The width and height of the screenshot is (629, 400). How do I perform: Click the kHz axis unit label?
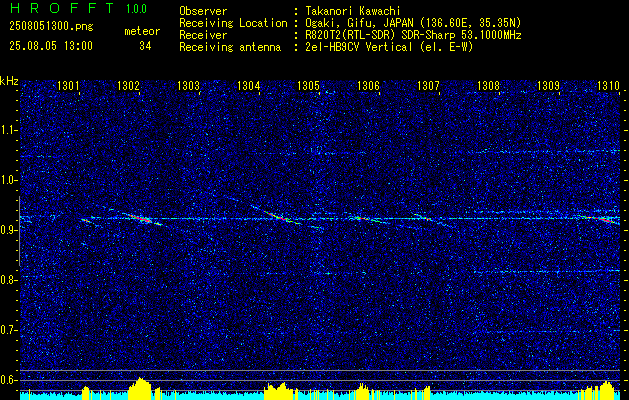click(9, 81)
